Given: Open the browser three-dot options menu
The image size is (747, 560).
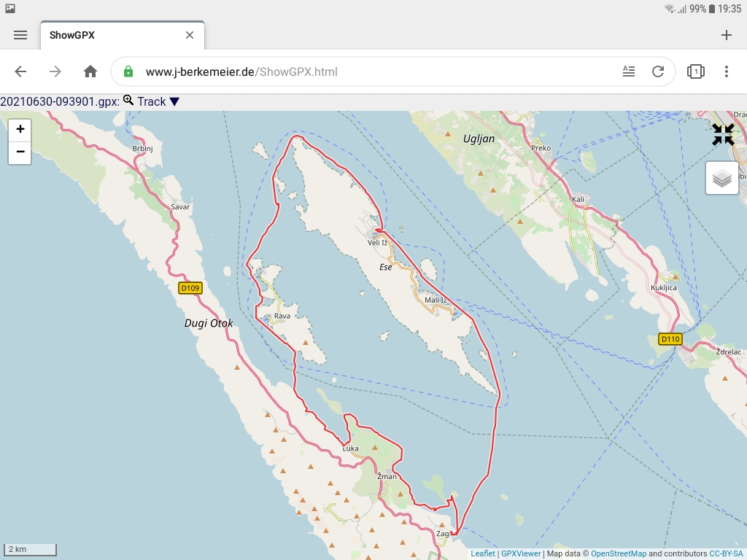Looking at the screenshot, I should [x=727, y=71].
